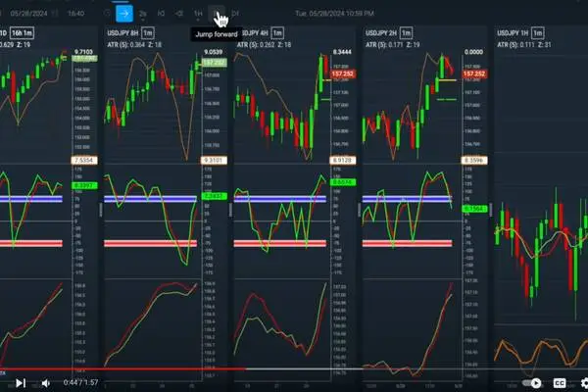This screenshot has width=588, height=392.
Task: Click the 0:44 / 1:57 video time display
Action: pos(80,382)
